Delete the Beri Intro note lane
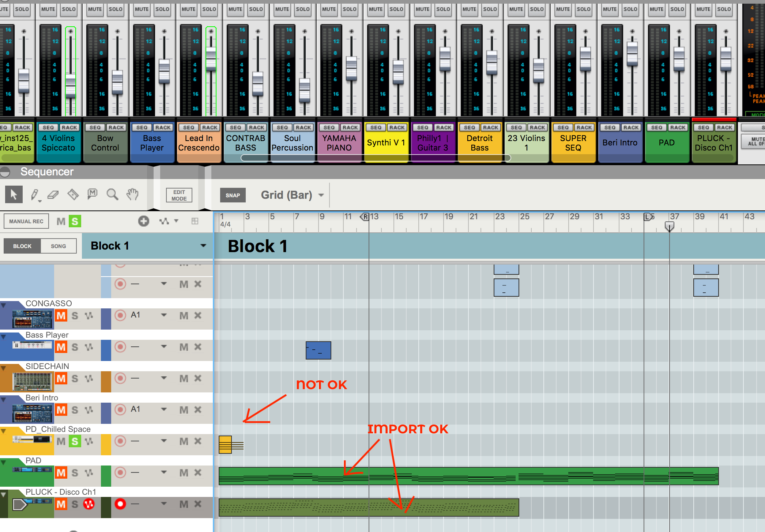Viewport: 765px width, 532px height. click(x=198, y=410)
